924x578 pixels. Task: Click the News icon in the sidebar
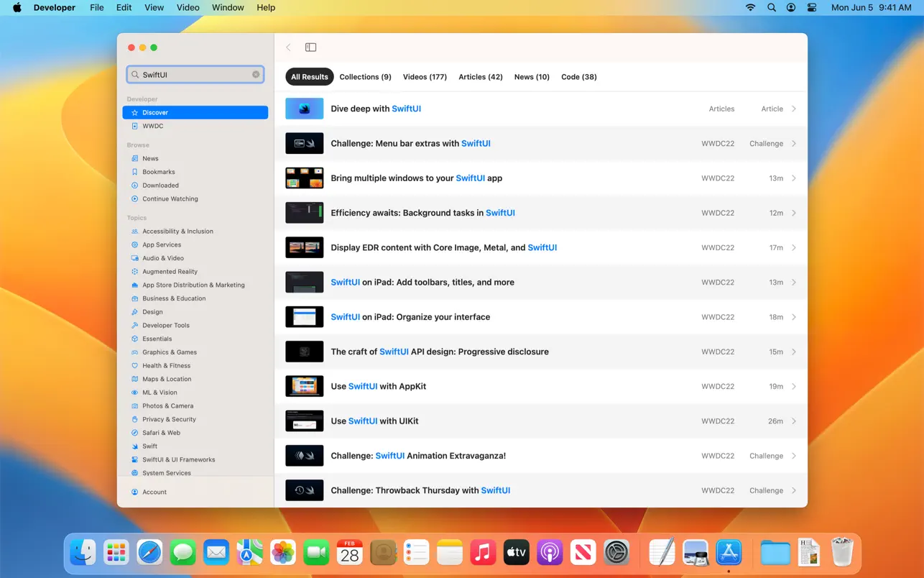pos(134,158)
